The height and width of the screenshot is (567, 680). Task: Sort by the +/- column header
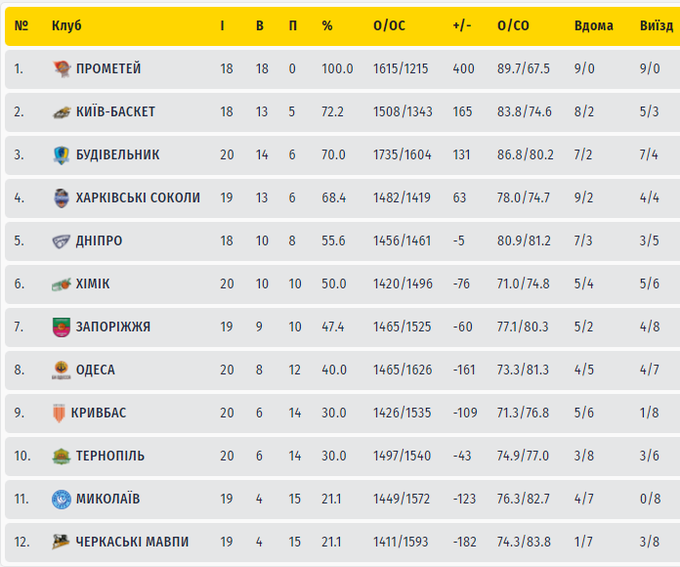(x=462, y=26)
